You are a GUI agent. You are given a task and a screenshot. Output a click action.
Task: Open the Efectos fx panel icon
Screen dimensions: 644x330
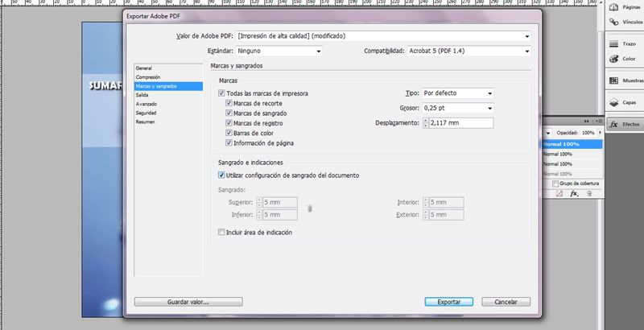pos(613,124)
